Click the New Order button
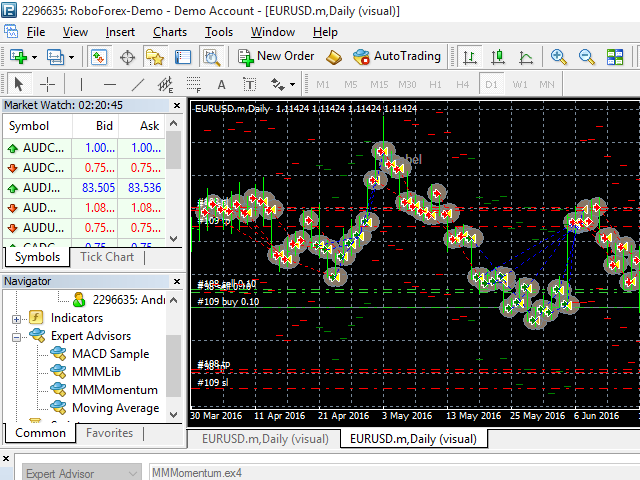This screenshot has width=640, height=480. 275,57
